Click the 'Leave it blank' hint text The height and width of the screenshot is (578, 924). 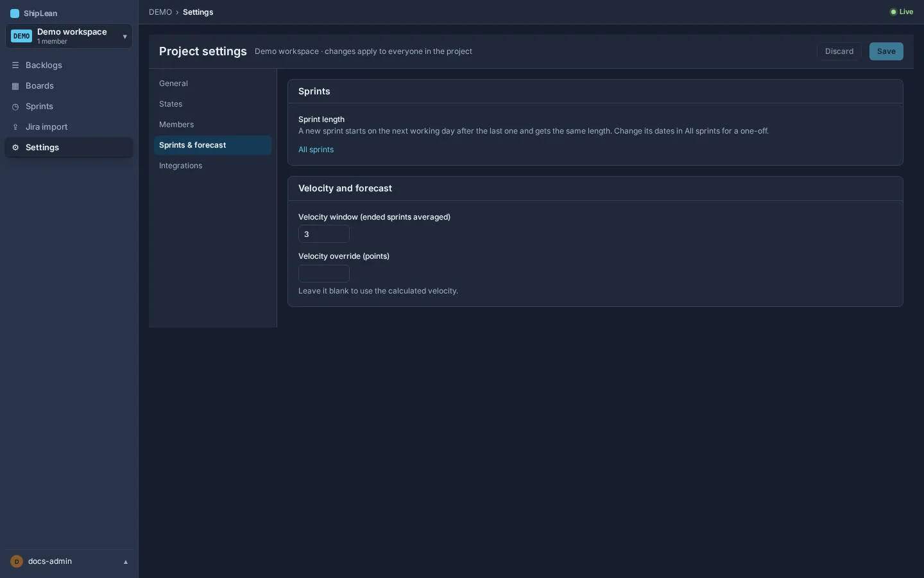coord(378,291)
